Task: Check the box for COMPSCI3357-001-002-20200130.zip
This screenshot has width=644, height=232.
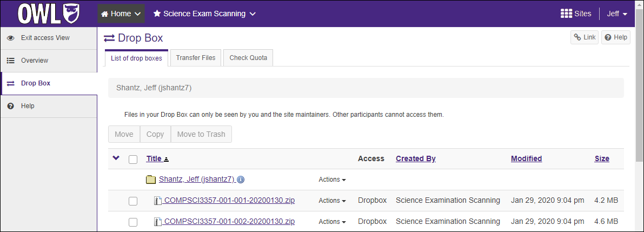Action: pyautogui.click(x=133, y=222)
